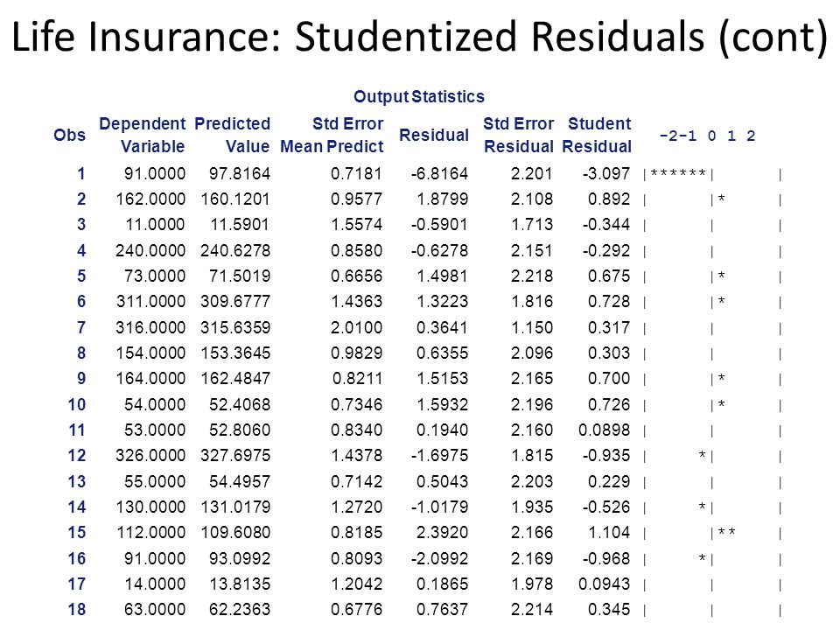
Task: Click predicted value 327.6975 in row 12
Action: 235,455
